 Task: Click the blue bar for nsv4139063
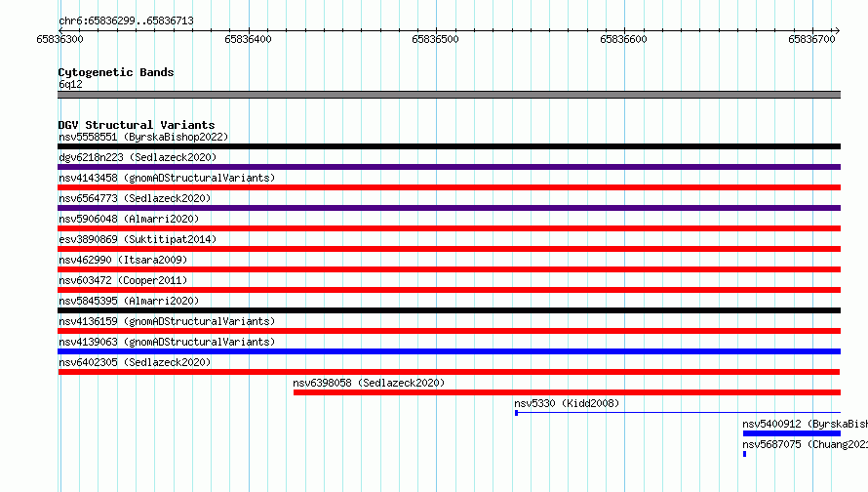[x=449, y=351]
